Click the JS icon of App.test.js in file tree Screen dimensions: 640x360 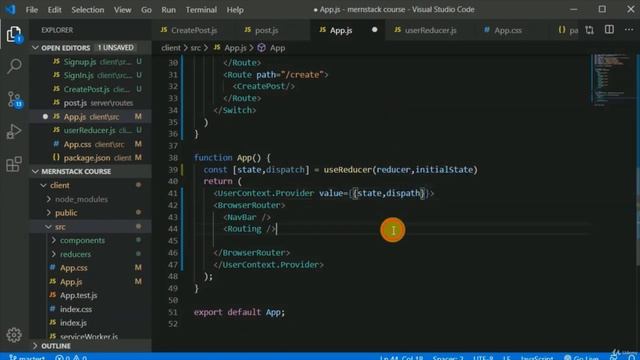click(x=53, y=295)
